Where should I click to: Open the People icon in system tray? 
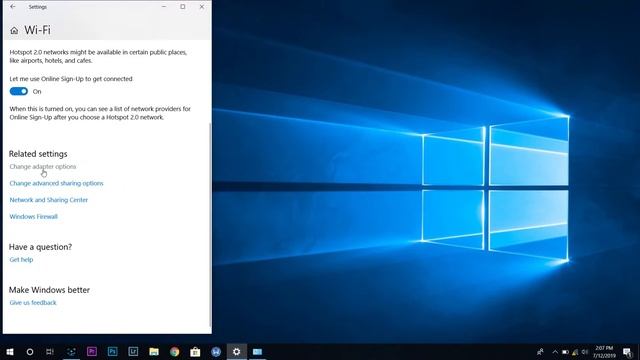coord(540,351)
